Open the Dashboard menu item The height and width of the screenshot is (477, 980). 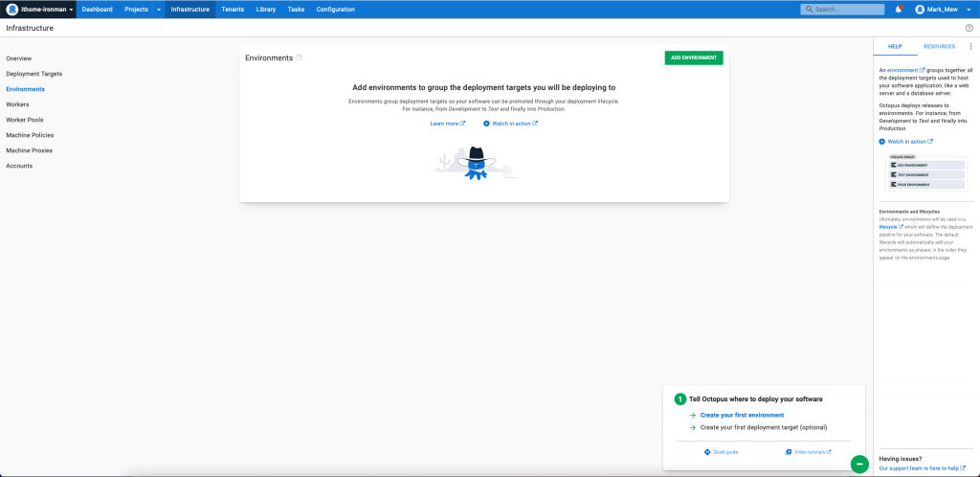(97, 10)
